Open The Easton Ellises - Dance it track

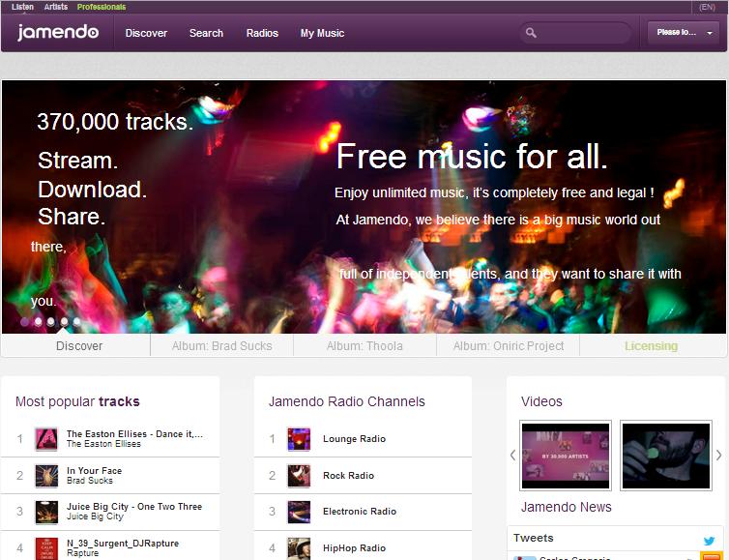click(x=134, y=434)
